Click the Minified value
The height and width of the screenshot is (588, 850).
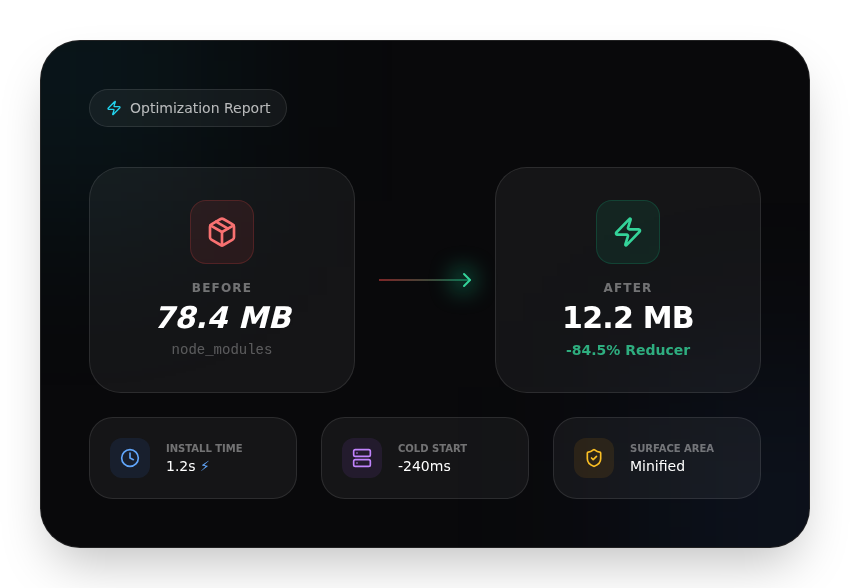tap(657, 466)
